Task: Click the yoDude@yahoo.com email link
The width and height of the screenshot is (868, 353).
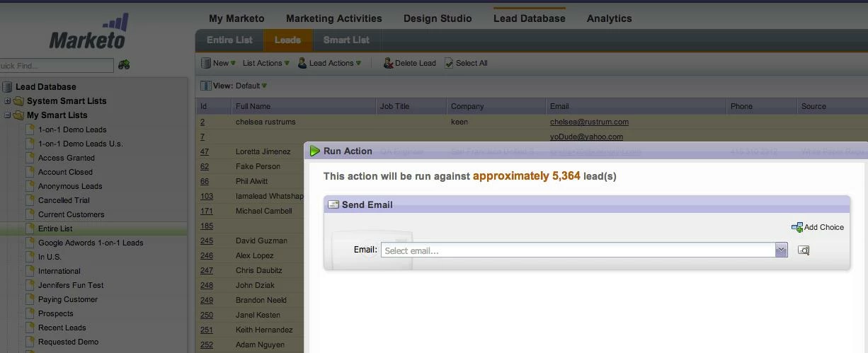Action: 586,137
